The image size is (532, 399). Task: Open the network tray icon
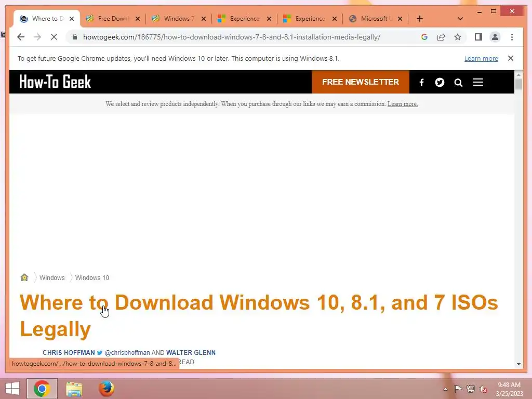tap(471, 389)
